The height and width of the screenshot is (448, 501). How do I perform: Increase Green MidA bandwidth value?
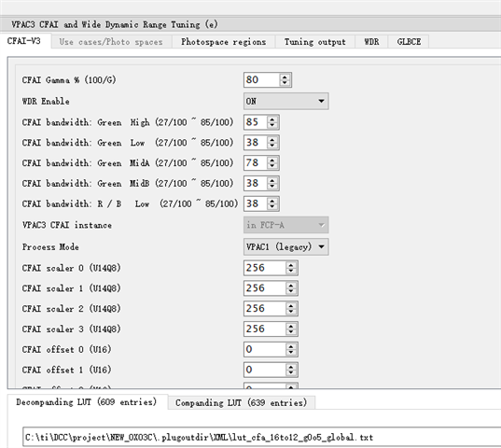point(272,161)
